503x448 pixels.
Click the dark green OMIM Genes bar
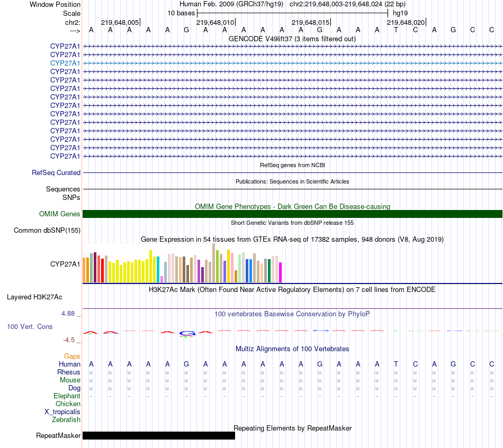tap(293, 214)
